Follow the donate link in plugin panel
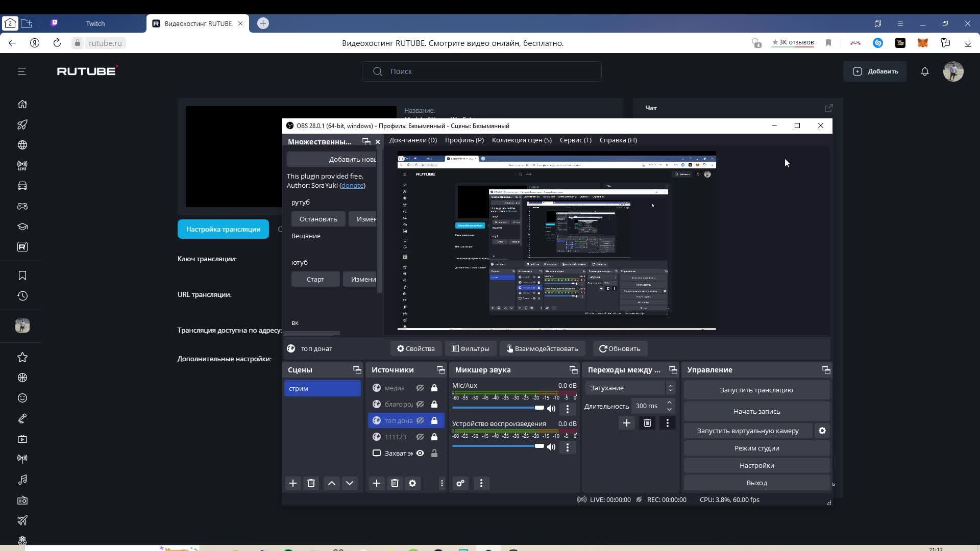Viewport: 980px width, 551px height. [x=352, y=185]
